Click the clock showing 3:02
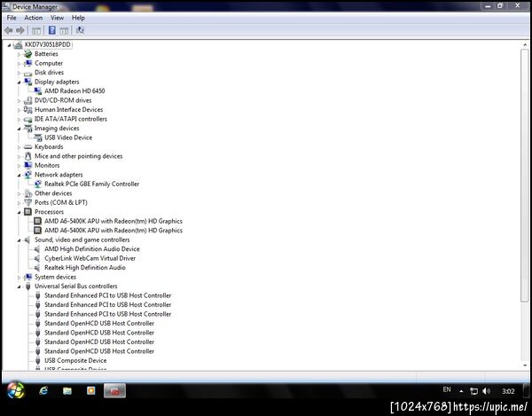This screenshot has width=532, height=416. pyautogui.click(x=508, y=391)
